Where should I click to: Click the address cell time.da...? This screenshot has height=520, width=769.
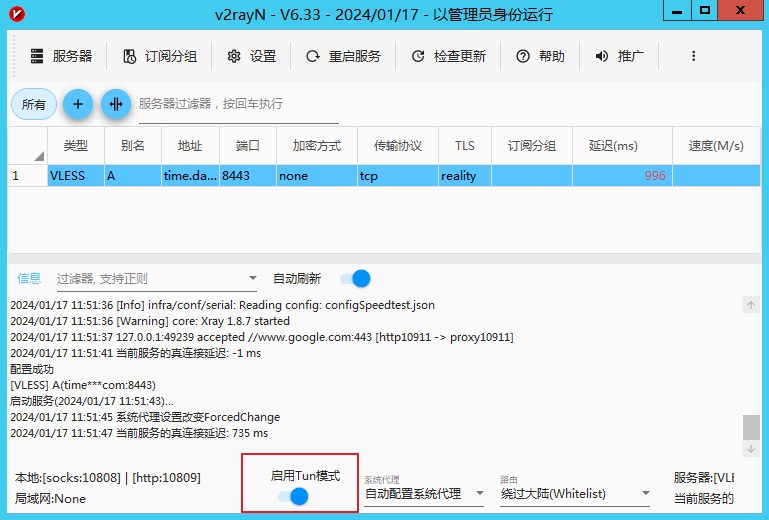[x=190, y=176]
